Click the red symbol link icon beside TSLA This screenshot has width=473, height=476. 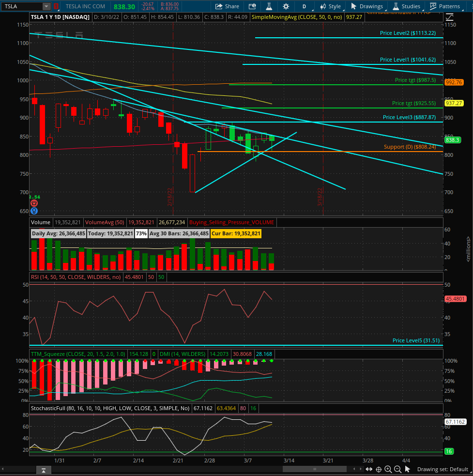(56, 6)
